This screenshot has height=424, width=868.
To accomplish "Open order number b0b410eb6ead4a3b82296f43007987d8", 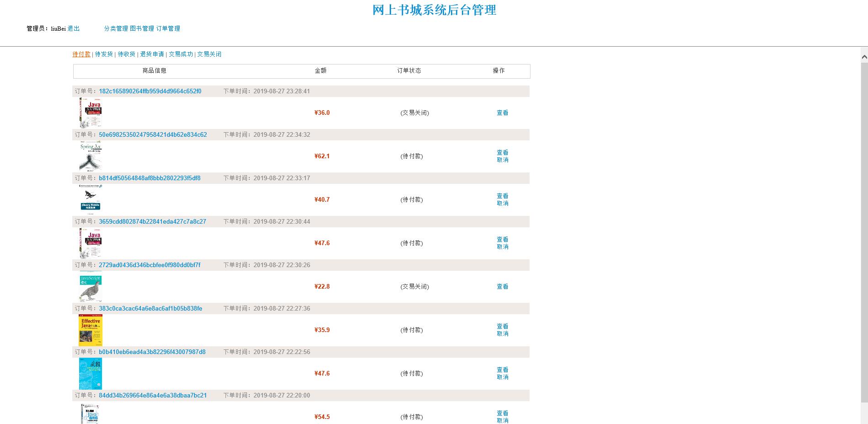I will tap(152, 352).
